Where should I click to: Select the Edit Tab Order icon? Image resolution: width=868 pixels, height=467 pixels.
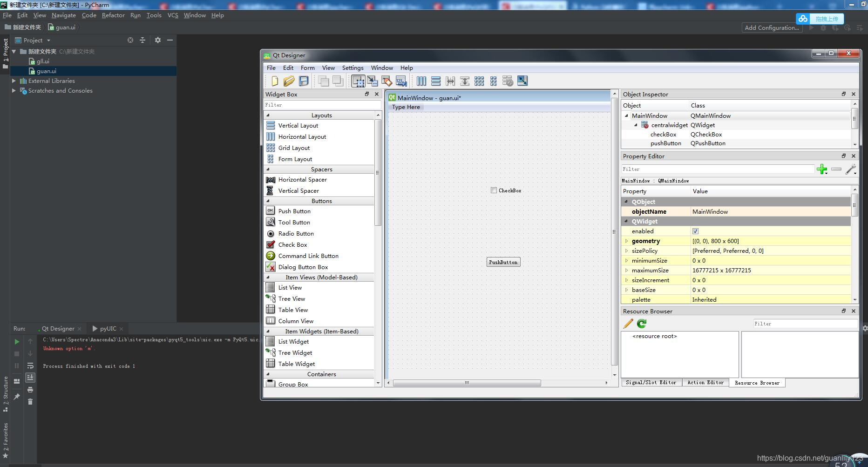pos(401,81)
